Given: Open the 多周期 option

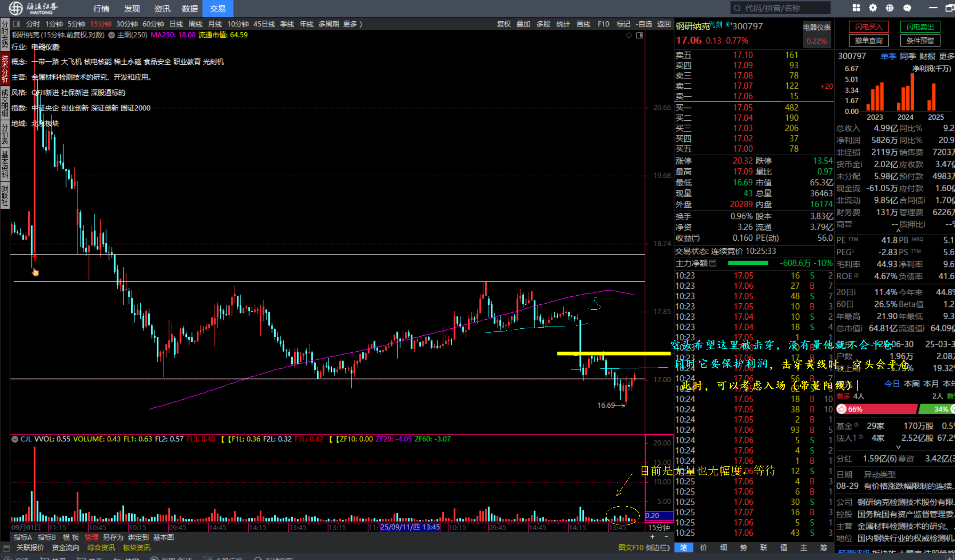Looking at the screenshot, I should tap(329, 24).
